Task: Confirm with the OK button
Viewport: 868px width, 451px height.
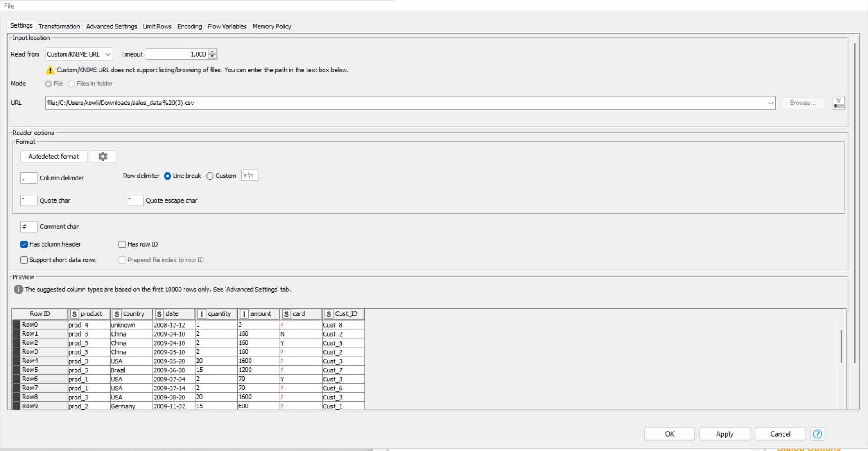Action: [670, 434]
